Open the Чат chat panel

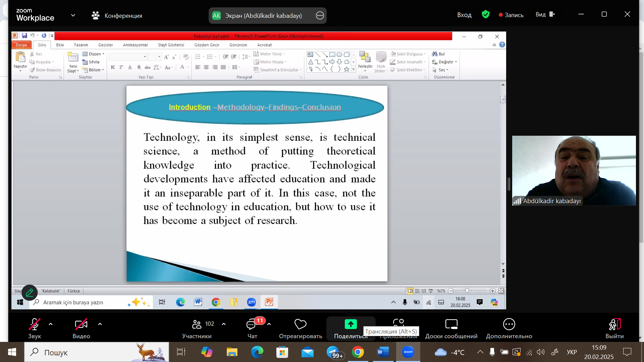pyautogui.click(x=252, y=324)
